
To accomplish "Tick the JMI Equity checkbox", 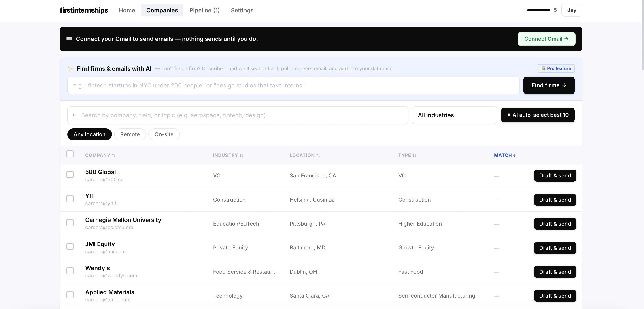I will pyautogui.click(x=70, y=247).
